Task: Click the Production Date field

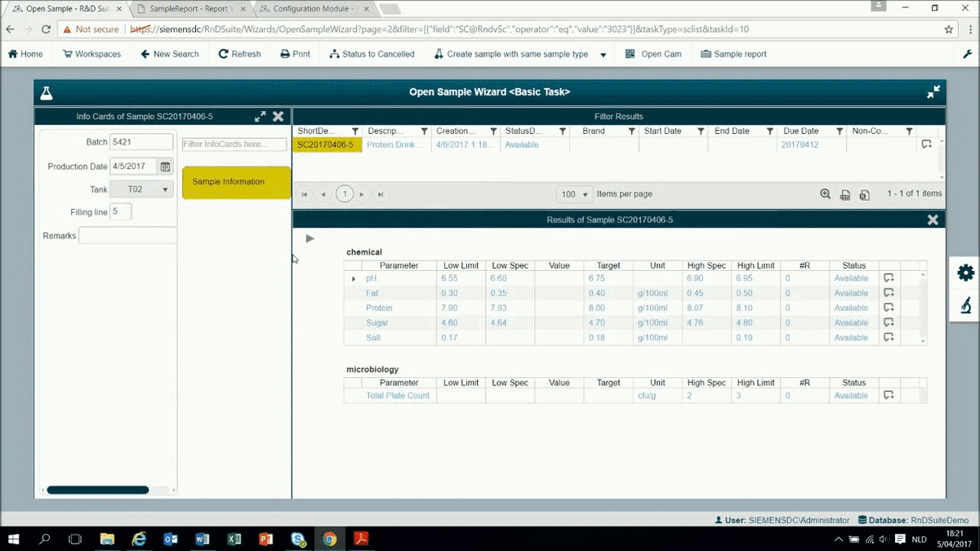Action: 134,167
